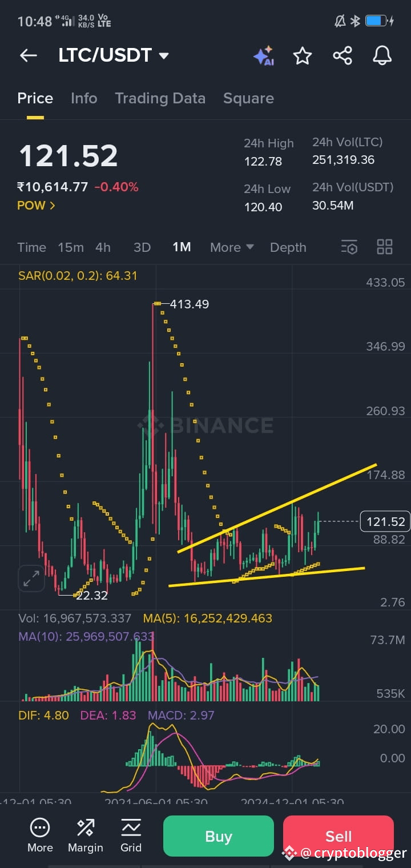Viewport: 411px width, 868px height.
Task: Select the Time chart interval
Action: [x=31, y=247]
